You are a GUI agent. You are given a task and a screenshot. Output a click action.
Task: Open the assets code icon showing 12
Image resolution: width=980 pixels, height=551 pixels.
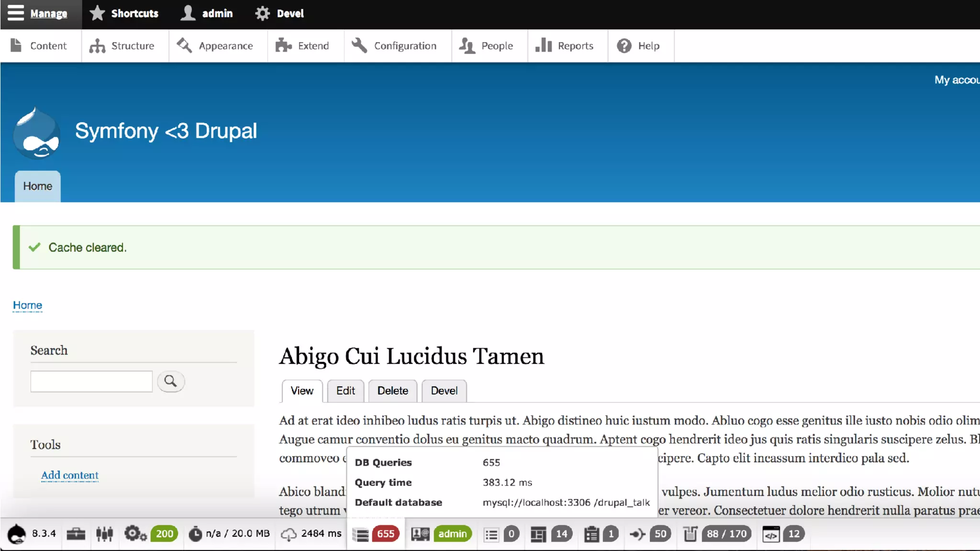771,534
